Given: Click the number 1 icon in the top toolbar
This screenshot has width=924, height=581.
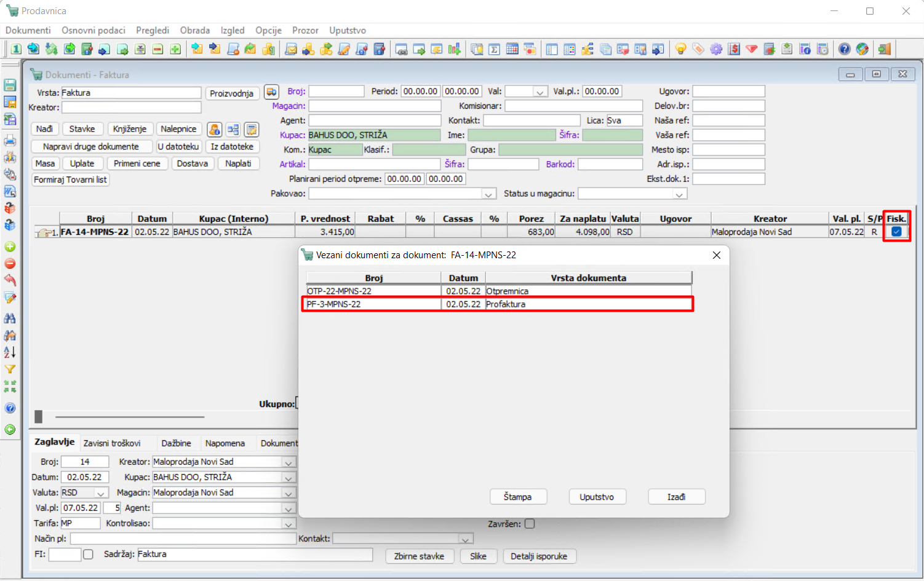Looking at the screenshot, I should (16, 49).
